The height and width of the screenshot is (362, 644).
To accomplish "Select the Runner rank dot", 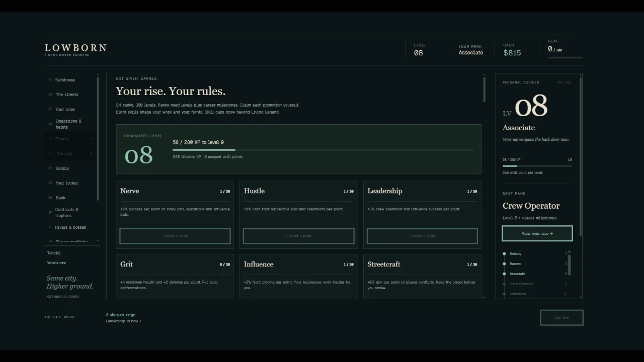I will pos(504,264).
